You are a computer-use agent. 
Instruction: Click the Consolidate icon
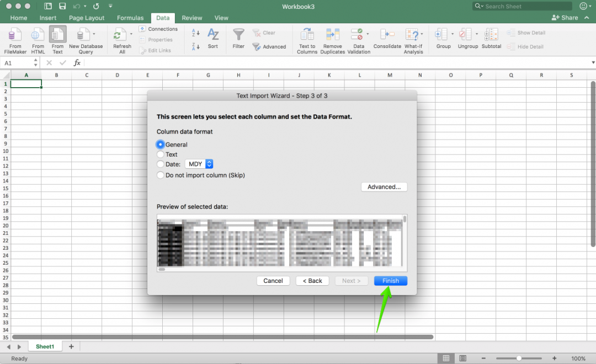[x=387, y=35]
